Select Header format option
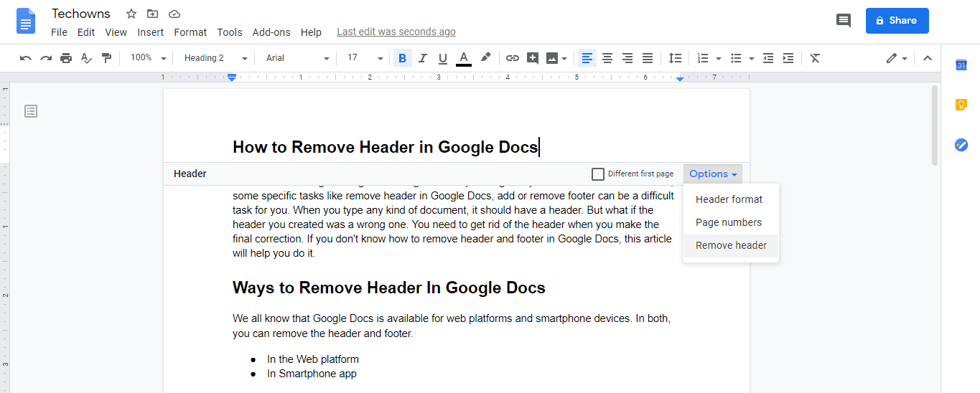 pos(731,199)
